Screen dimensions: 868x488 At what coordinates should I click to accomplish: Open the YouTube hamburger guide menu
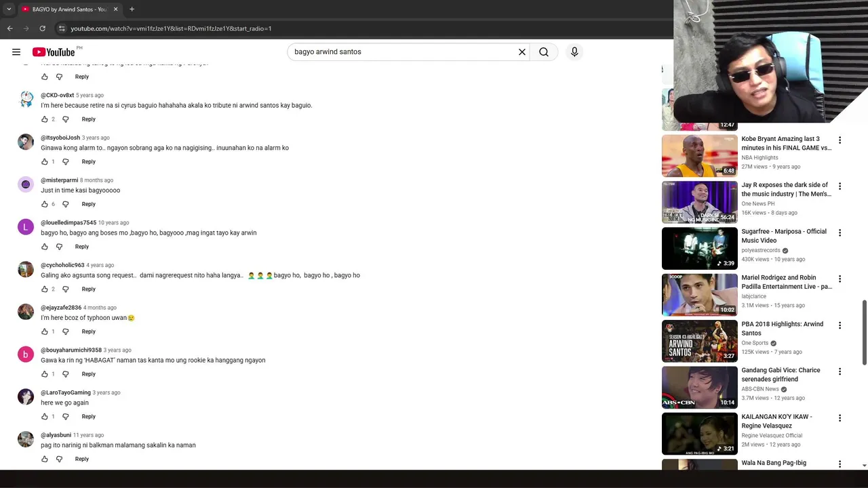pyautogui.click(x=16, y=52)
